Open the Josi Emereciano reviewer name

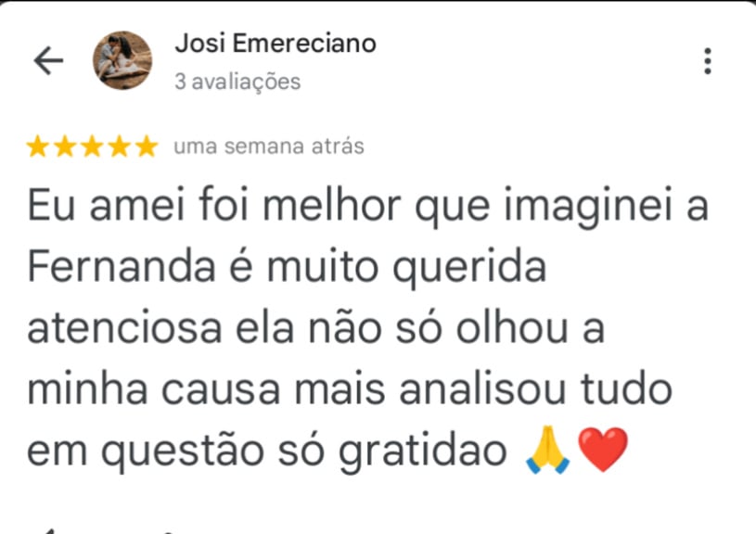275,44
